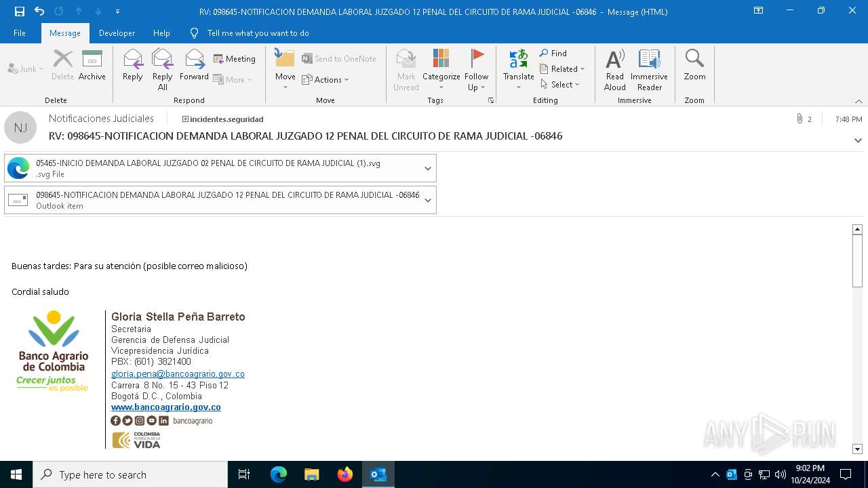Screen dimensions: 868x488
Task: Click the Ribbon Display Options button
Action: (759, 11)
